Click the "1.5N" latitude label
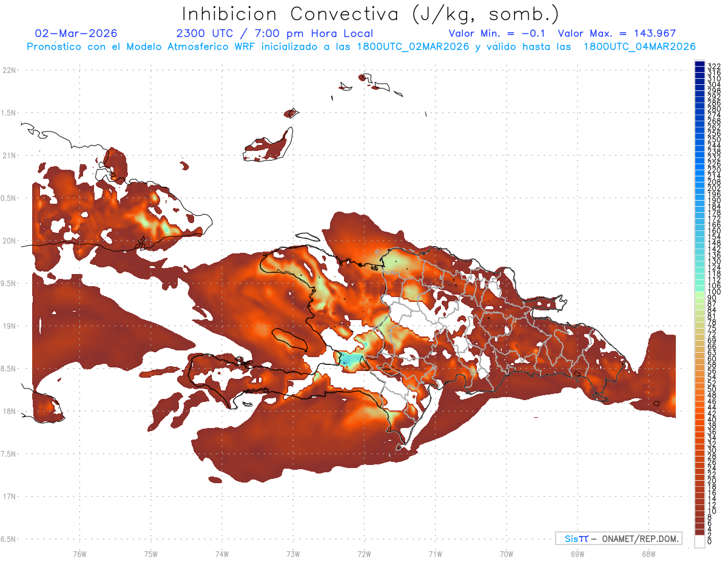Image resolution: width=728 pixels, height=562 pixels. [8, 113]
